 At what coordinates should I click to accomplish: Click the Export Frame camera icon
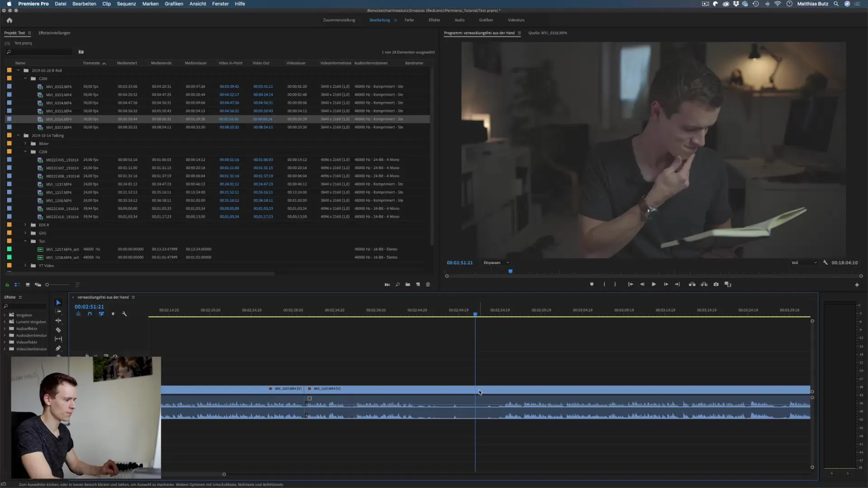tap(716, 285)
